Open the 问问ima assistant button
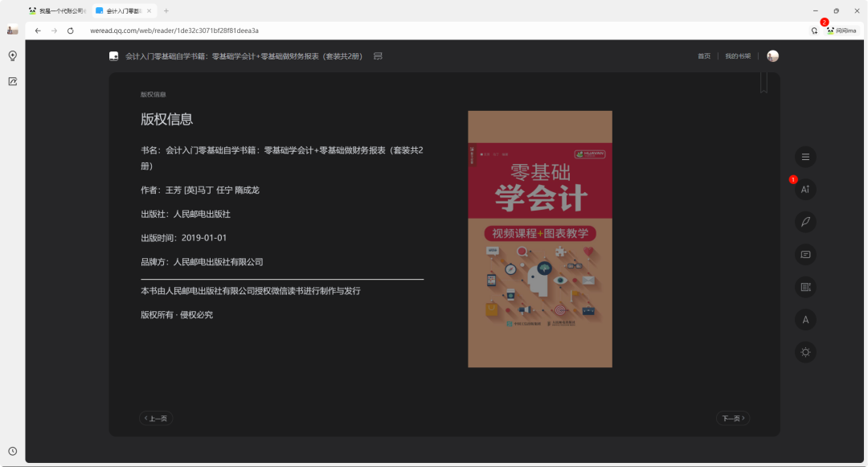The width and height of the screenshot is (868, 467). tap(841, 31)
